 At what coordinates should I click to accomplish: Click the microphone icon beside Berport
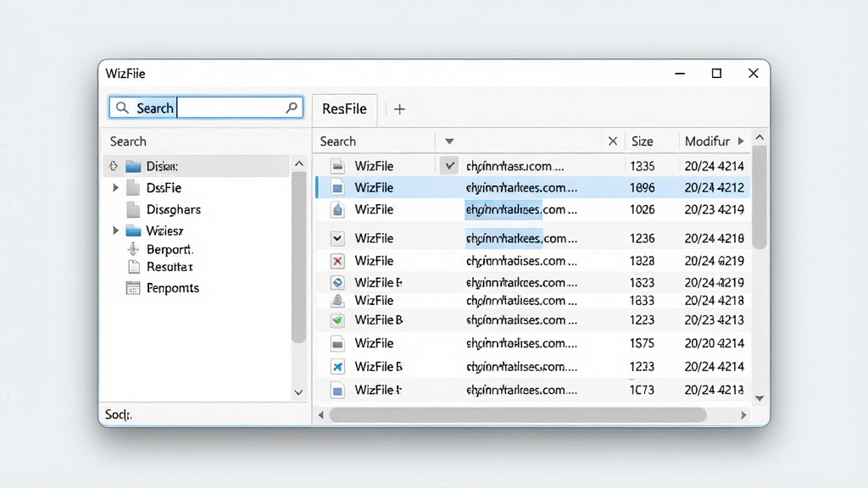[133, 249]
